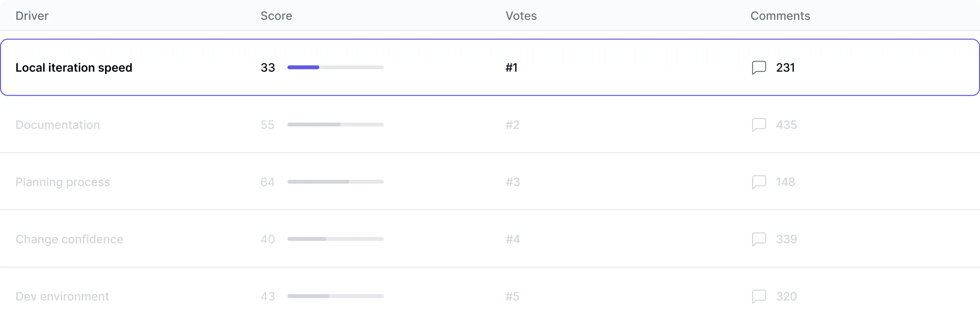Click the Documentation score progress bar
Screen dimensions: 980x325
tap(335, 125)
